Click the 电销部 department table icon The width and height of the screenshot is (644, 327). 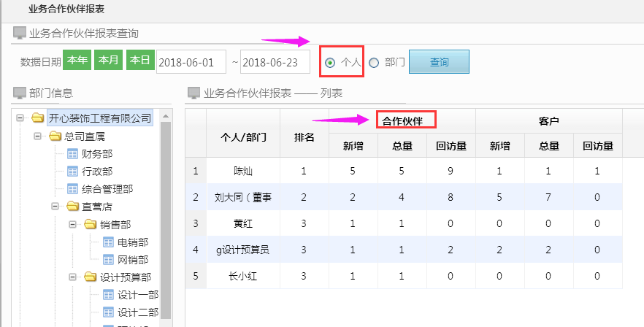[x=108, y=242]
